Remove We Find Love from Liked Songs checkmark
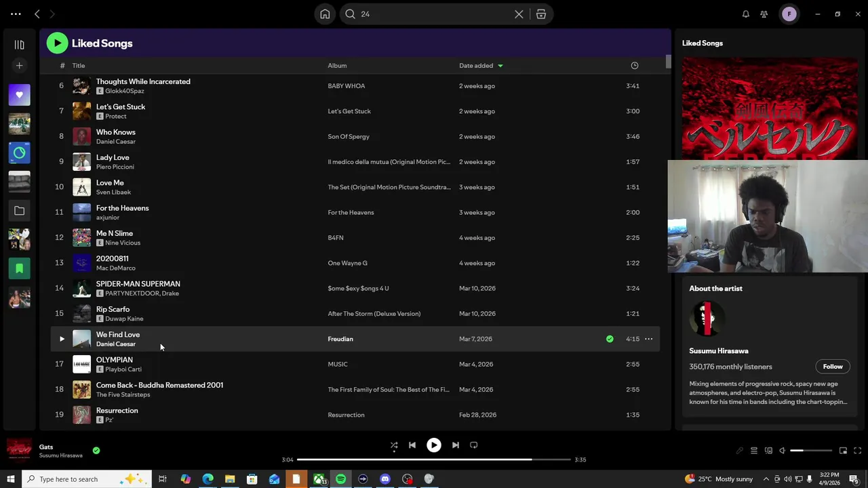The width and height of the screenshot is (868, 488). (x=610, y=339)
